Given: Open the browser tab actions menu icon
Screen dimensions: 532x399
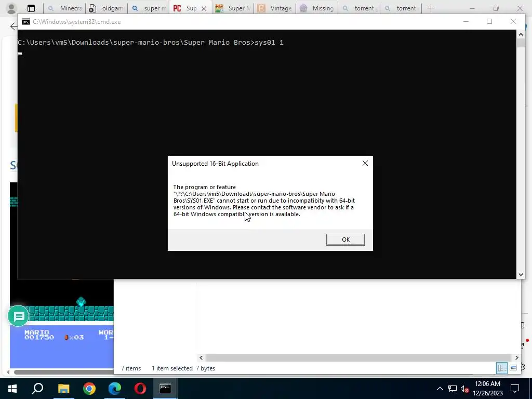Looking at the screenshot, I should coord(31,8).
